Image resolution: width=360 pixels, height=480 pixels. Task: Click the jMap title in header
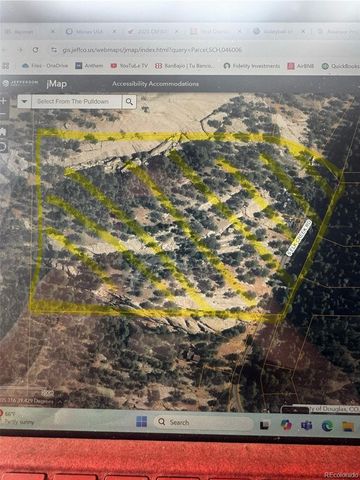57,84
